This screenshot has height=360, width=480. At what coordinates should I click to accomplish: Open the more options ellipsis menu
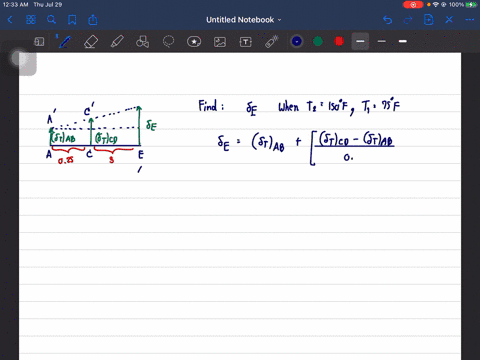[x=470, y=20]
